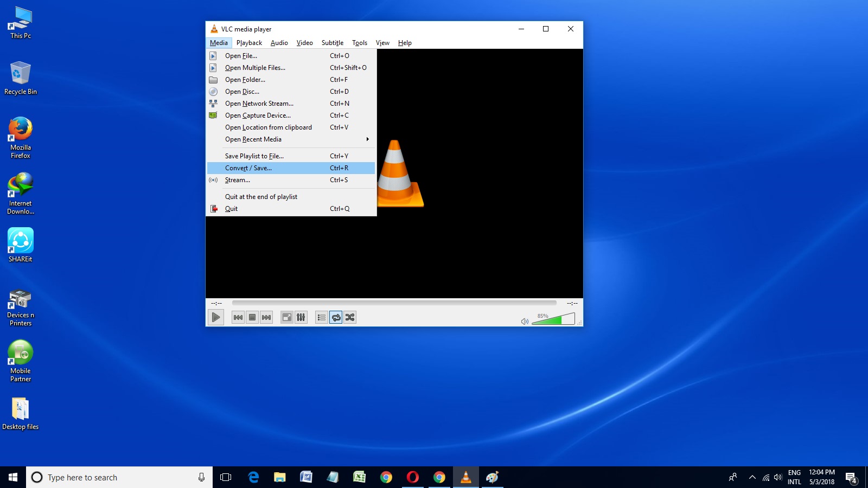Select SHAREit desktop shortcut

tap(21, 245)
